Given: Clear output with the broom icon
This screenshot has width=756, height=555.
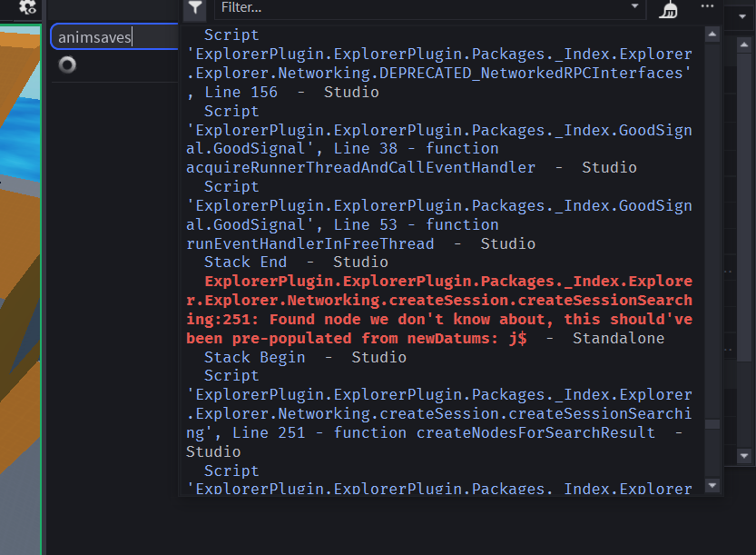Looking at the screenshot, I should (668, 10).
